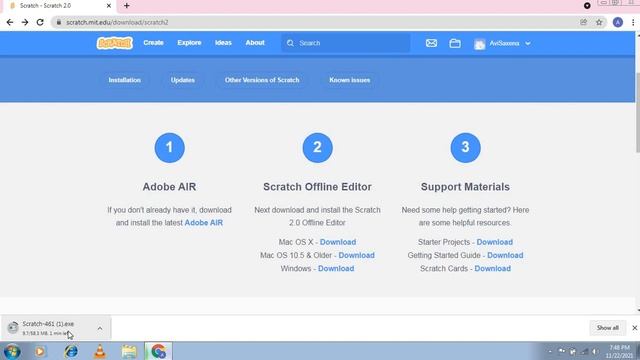640x360 pixels.
Task: Show hidden system tray icons arrow
Action: click(550, 351)
